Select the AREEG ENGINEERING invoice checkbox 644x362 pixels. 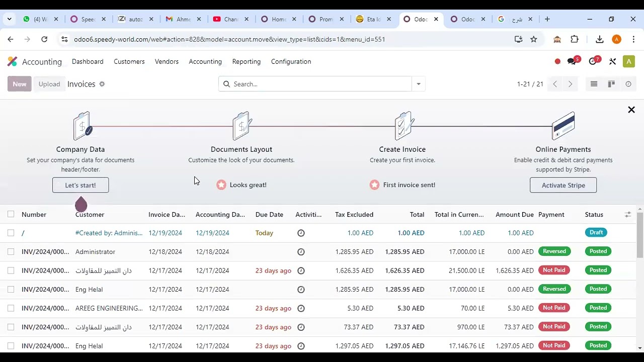coord(11,308)
